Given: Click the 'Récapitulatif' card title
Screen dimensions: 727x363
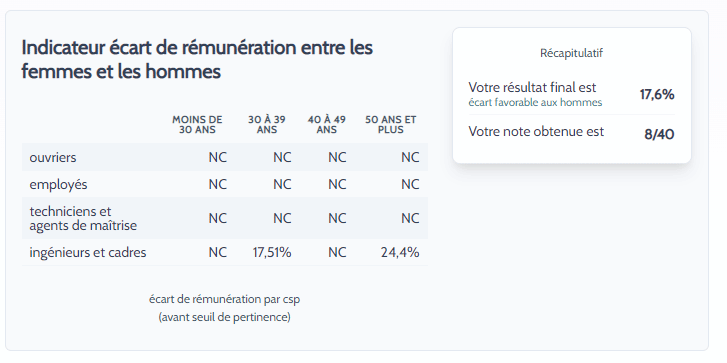Looking at the screenshot, I should [571, 53].
